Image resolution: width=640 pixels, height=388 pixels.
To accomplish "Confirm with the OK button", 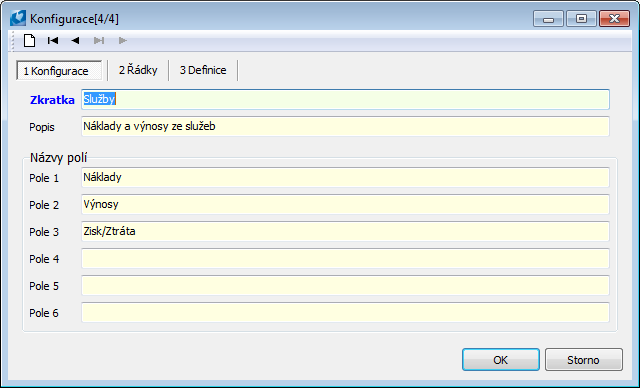I will click(x=500, y=359).
